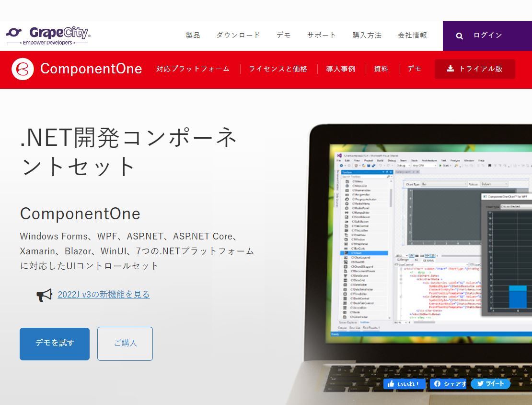Click the ログイン link
The image size is (532, 405).
[x=488, y=36]
